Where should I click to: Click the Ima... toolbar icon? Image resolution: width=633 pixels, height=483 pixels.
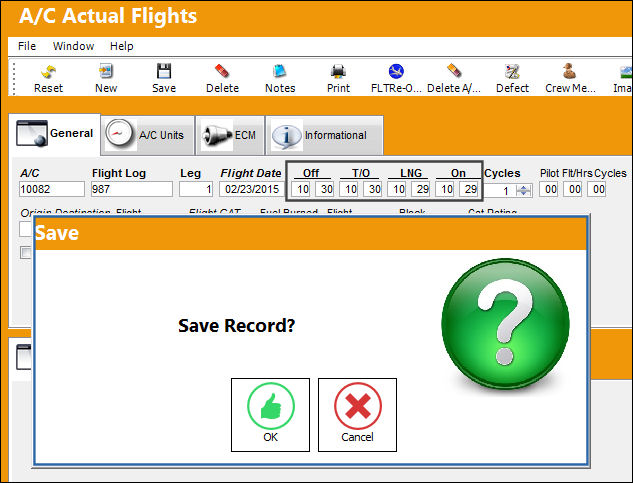tap(626, 71)
